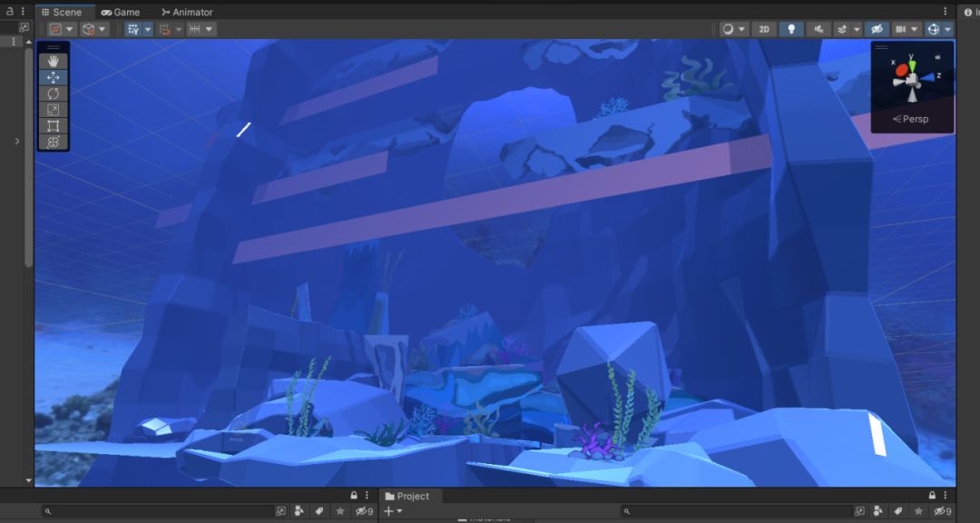
Task: Click the bottom-left panel search field
Action: pos(158,511)
